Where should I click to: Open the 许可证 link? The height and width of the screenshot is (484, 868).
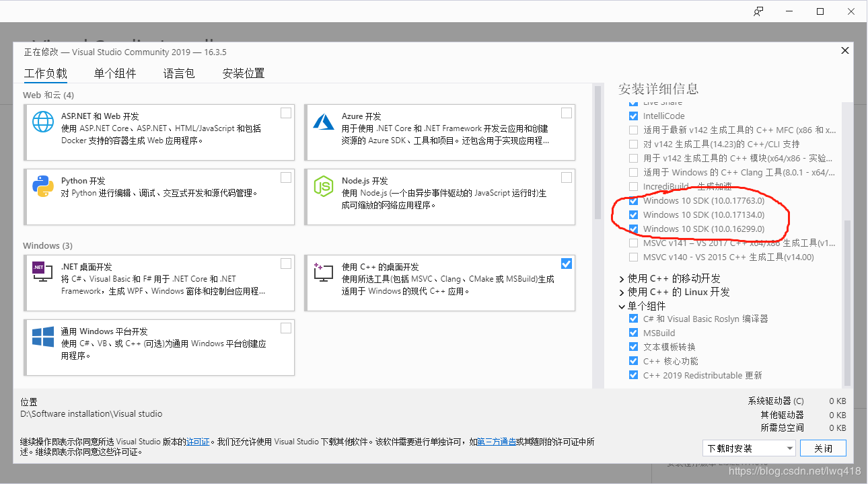197,442
